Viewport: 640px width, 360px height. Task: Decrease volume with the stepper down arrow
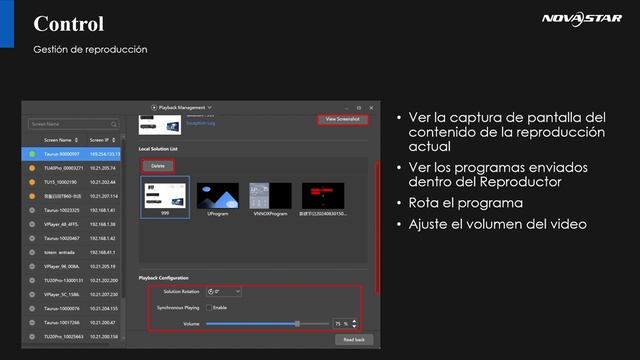(354, 327)
